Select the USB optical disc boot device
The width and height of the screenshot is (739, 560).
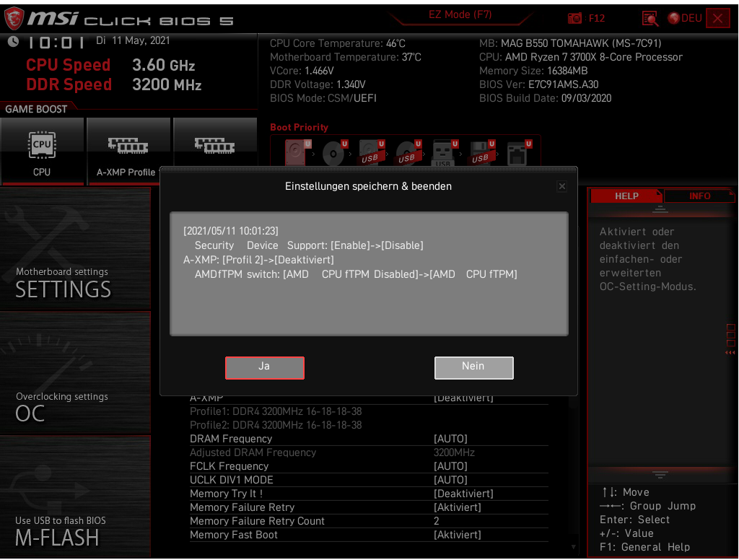coord(408,152)
